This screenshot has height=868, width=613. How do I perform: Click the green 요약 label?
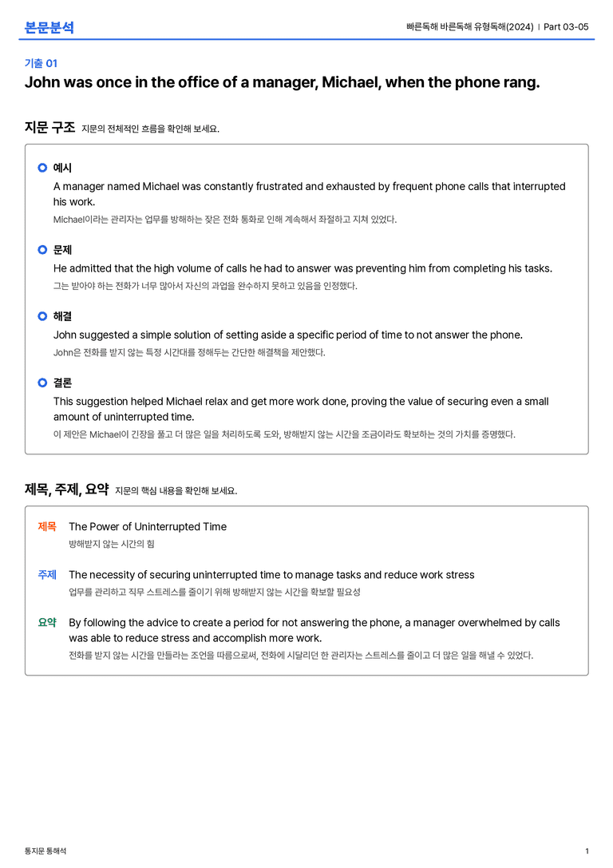click(x=47, y=622)
